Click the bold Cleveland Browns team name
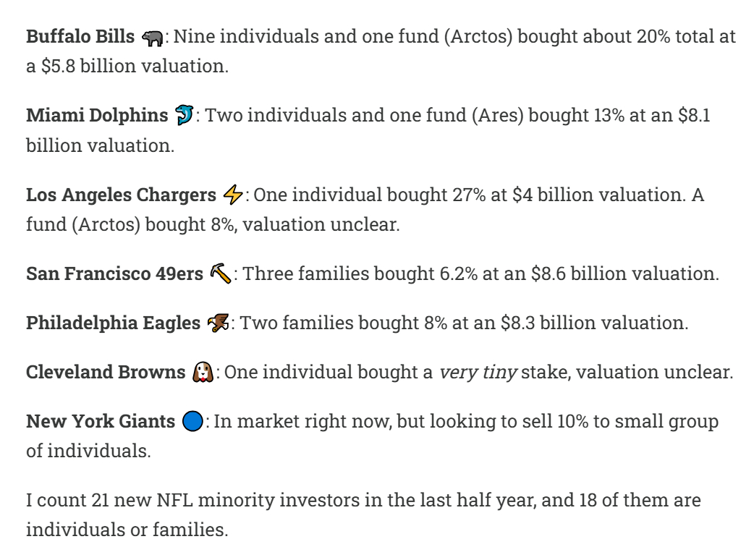The image size is (754, 560). click(x=106, y=372)
